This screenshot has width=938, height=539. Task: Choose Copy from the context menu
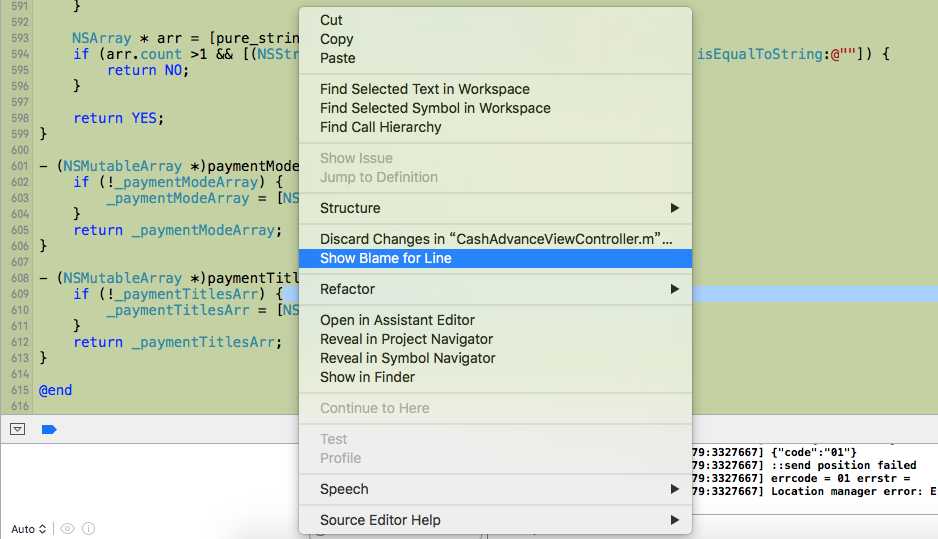[337, 39]
